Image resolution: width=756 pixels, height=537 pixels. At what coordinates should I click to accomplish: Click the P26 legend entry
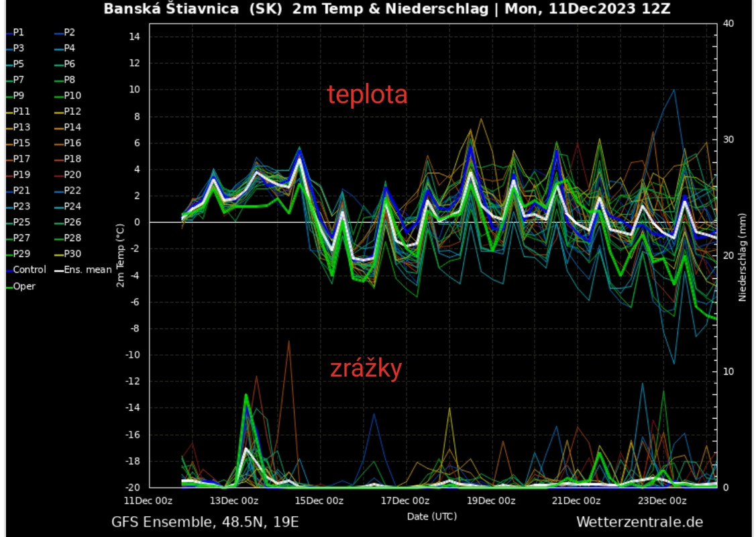68,222
